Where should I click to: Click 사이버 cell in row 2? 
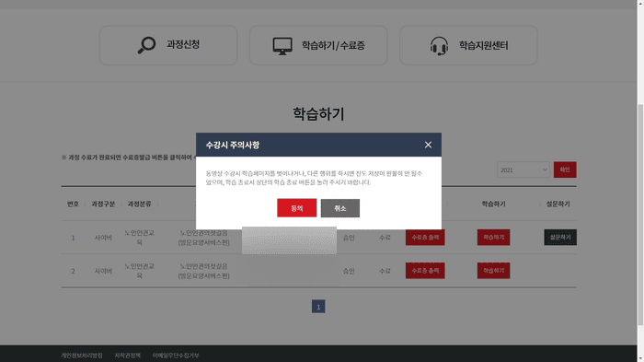point(103,271)
